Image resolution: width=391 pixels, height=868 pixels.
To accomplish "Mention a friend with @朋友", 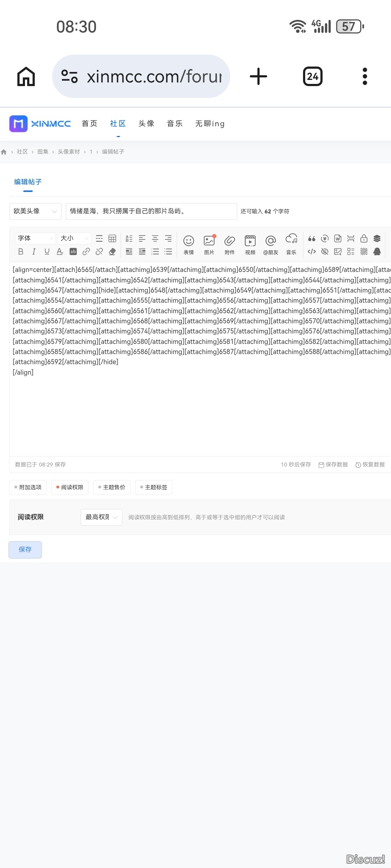I will point(270,244).
